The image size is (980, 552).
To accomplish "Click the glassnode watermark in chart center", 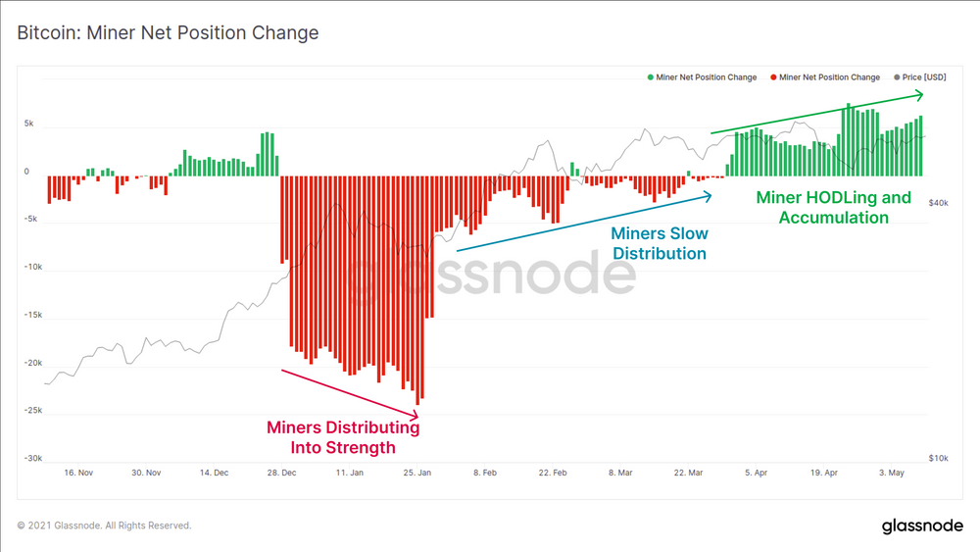I will click(492, 274).
